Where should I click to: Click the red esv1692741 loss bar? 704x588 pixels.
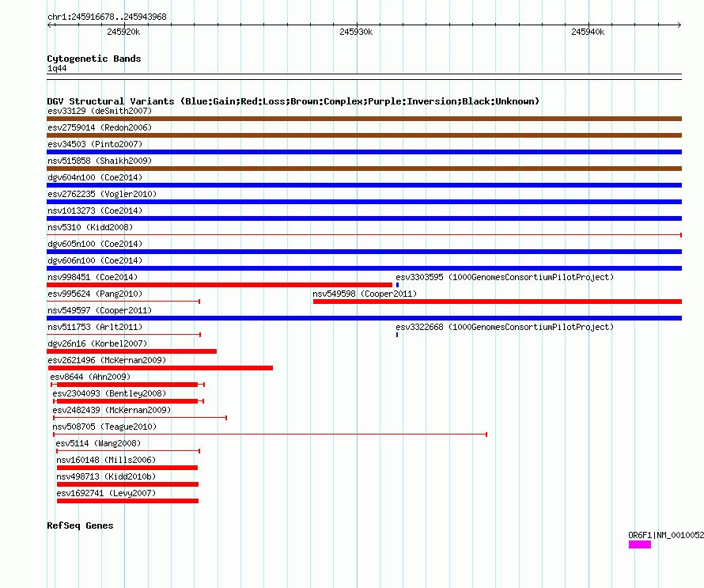coord(127,501)
